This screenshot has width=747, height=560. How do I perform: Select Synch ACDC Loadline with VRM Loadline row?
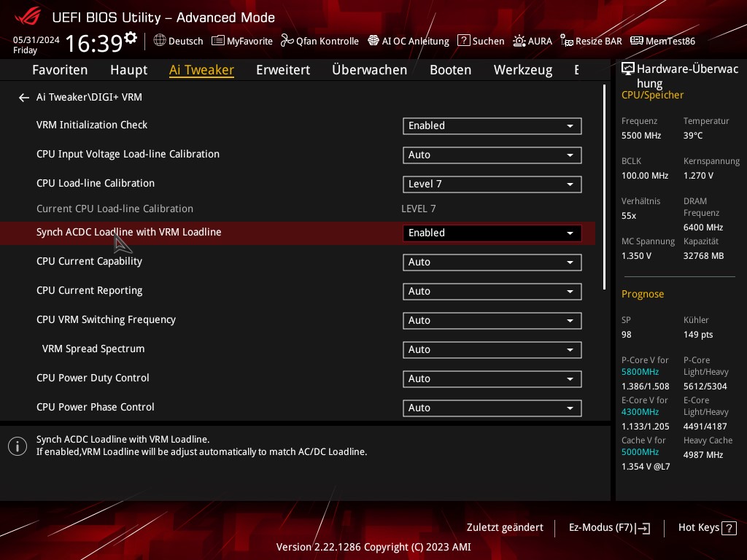[x=298, y=233]
